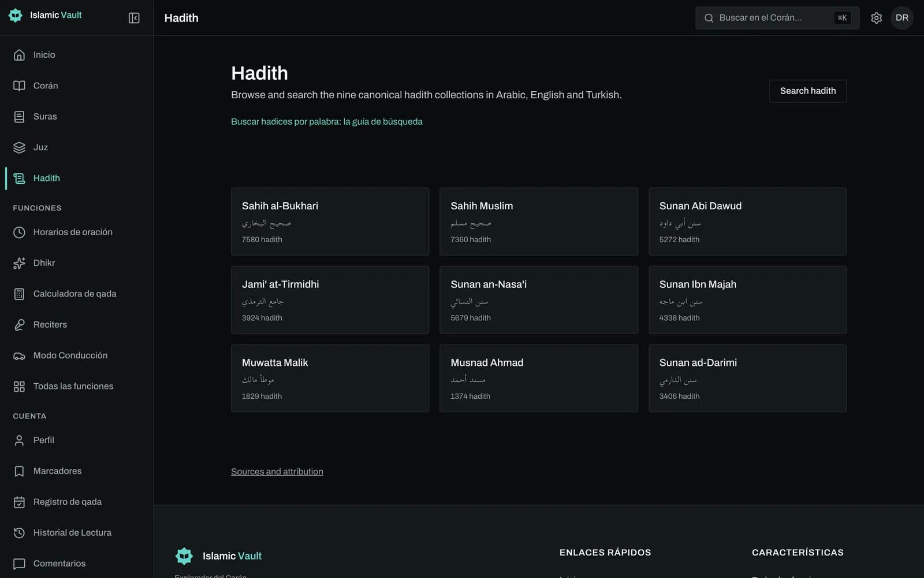Image resolution: width=924 pixels, height=578 pixels.
Task: Click the Hadith scroll icon
Action: (x=19, y=178)
